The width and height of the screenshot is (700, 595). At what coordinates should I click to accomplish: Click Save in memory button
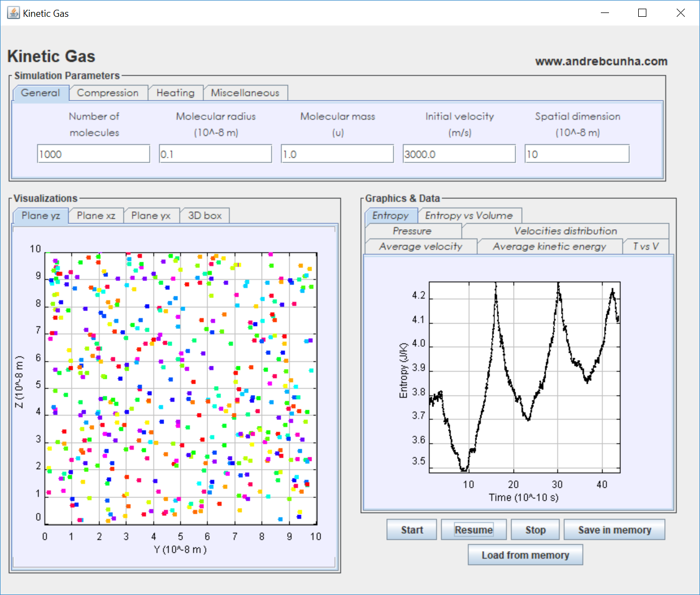[x=614, y=530]
